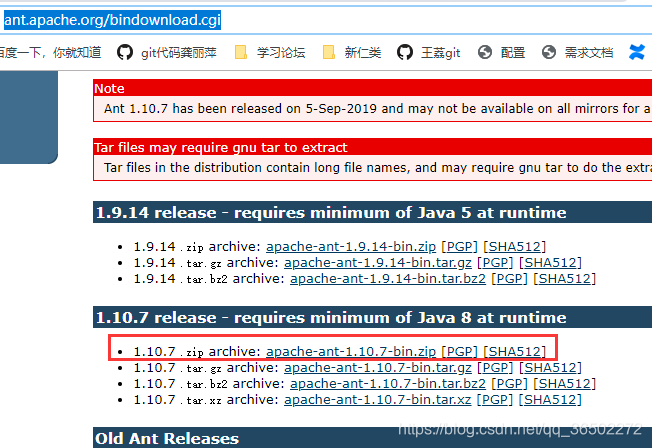
Task: Open PGP signature for 1.10.7 tar.gz archive
Action: point(495,368)
